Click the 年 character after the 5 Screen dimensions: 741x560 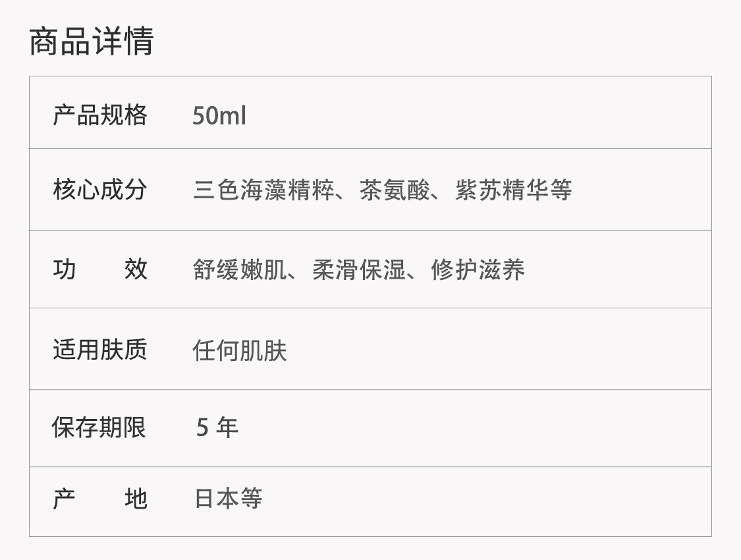click(227, 428)
